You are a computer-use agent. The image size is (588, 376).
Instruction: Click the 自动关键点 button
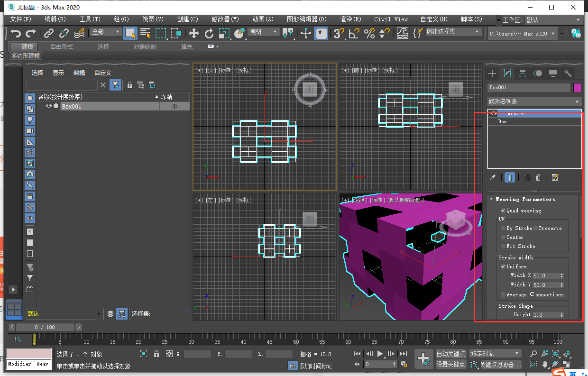(x=451, y=354)
